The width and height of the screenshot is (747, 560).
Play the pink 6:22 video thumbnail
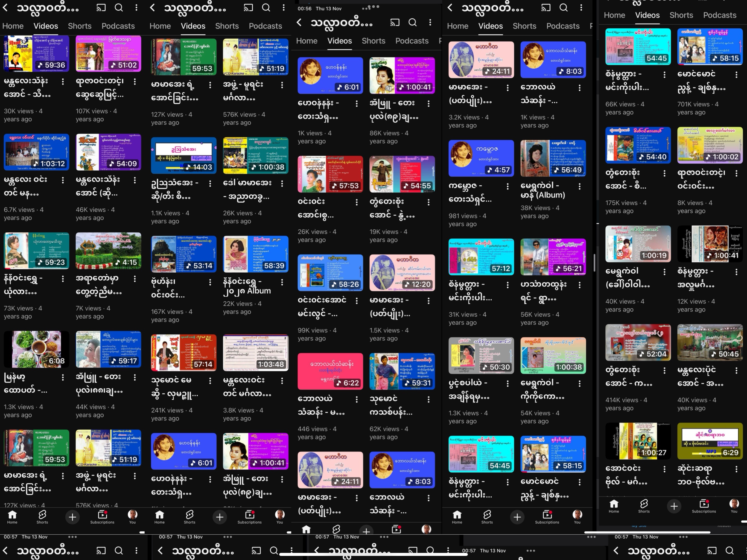(x=330, y=371)
